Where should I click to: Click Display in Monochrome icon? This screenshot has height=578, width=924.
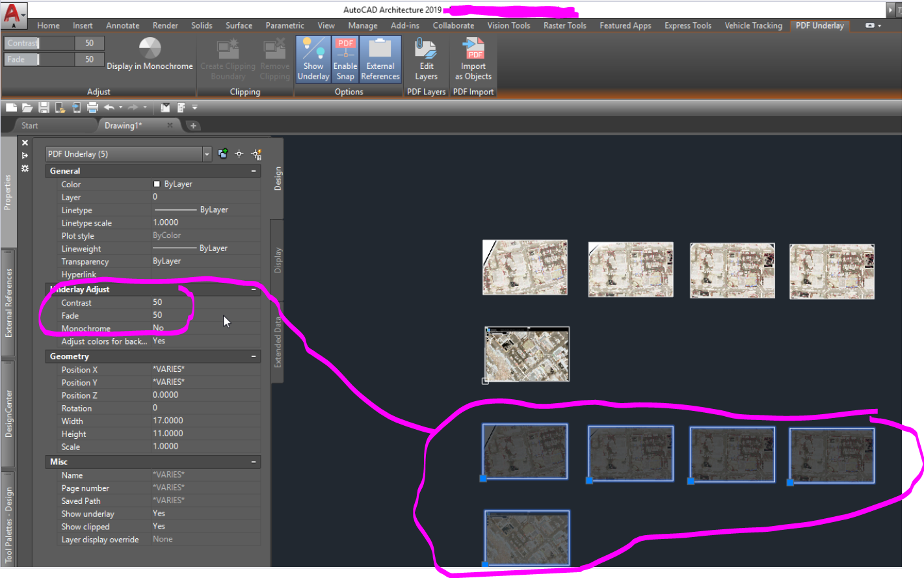click(150, 48)
